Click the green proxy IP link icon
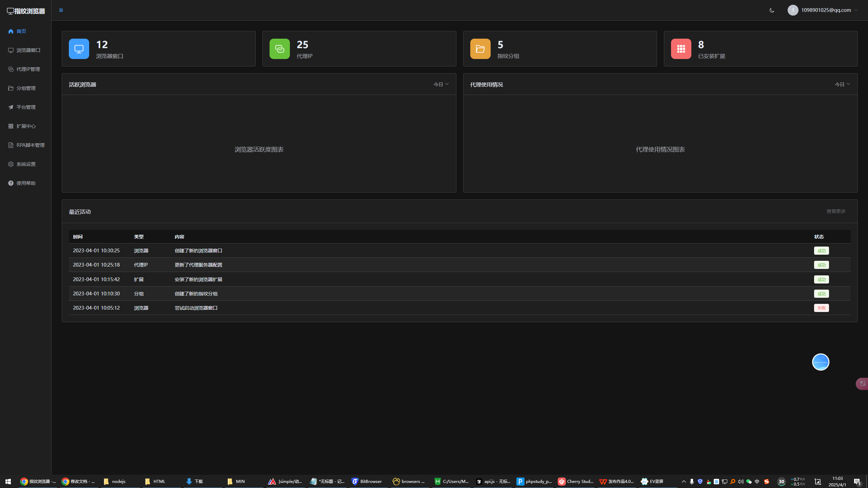This screenshot has height=488, width=868. pos(279,49)
